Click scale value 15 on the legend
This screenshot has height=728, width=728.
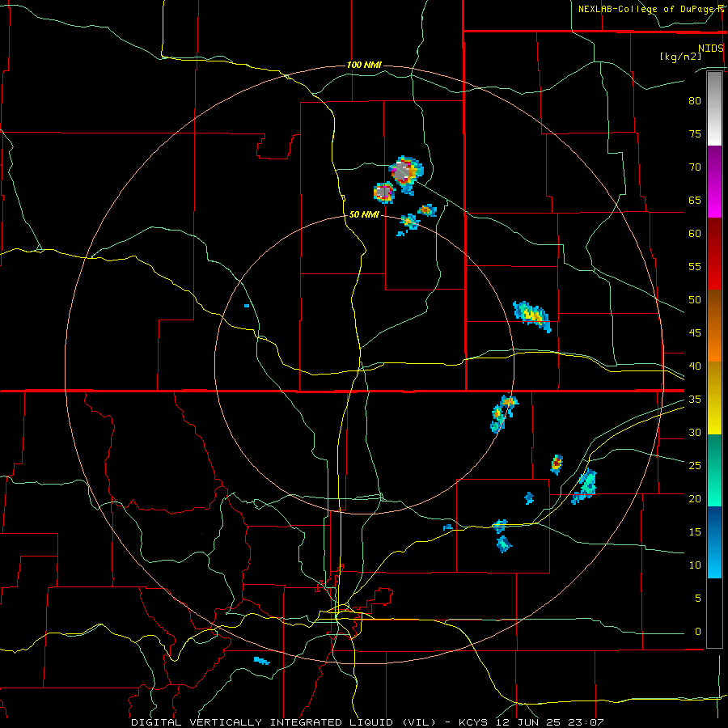[x=695, y=532]
